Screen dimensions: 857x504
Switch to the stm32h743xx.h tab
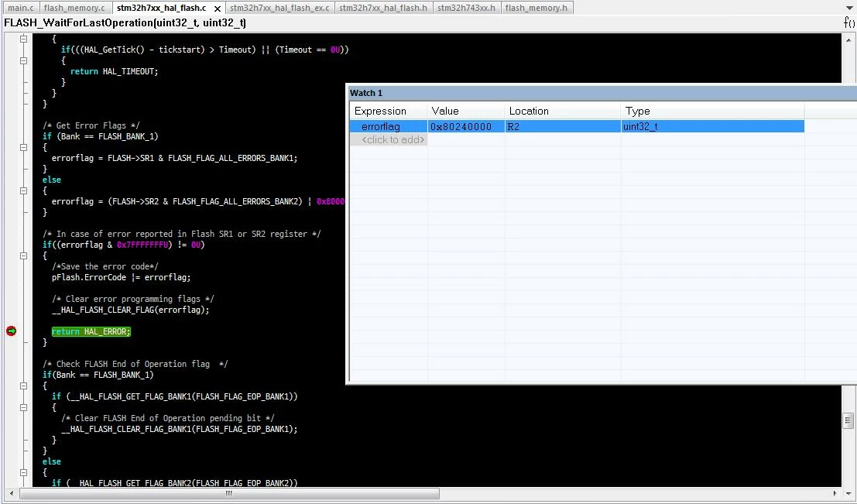coord(466,8)
